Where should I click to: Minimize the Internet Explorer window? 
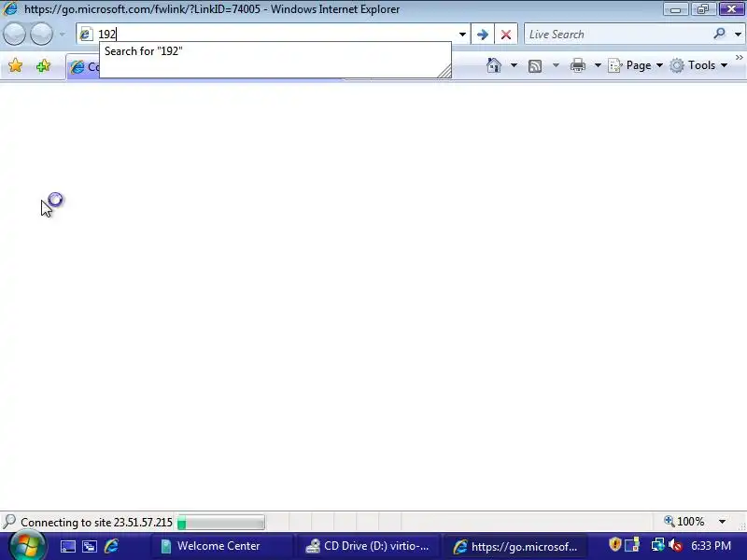click(675, 8)
